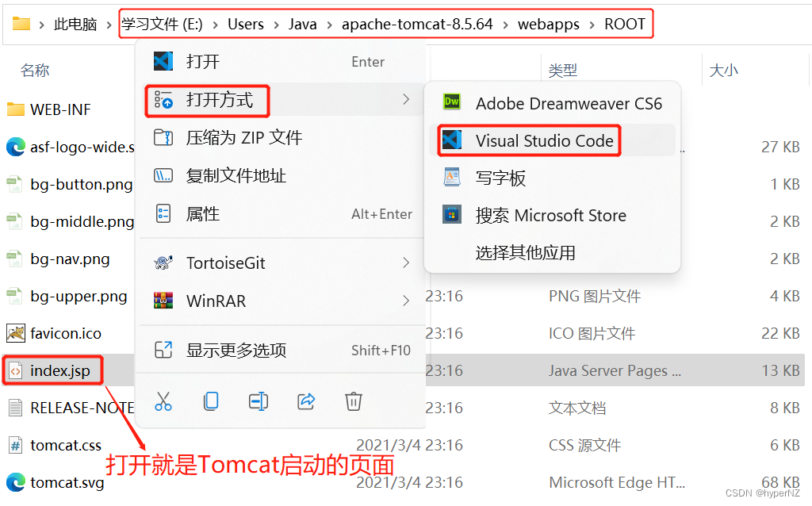Open 属性 properties entry

click(282, 213)
